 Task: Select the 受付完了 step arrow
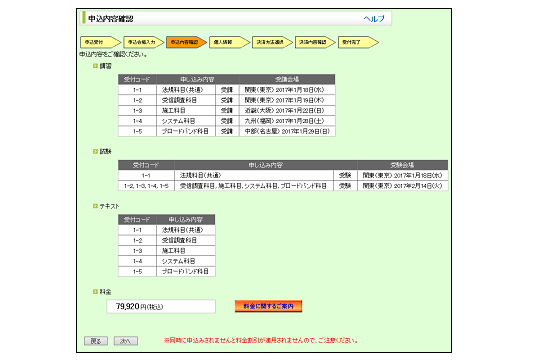click(x=358, y=42)
